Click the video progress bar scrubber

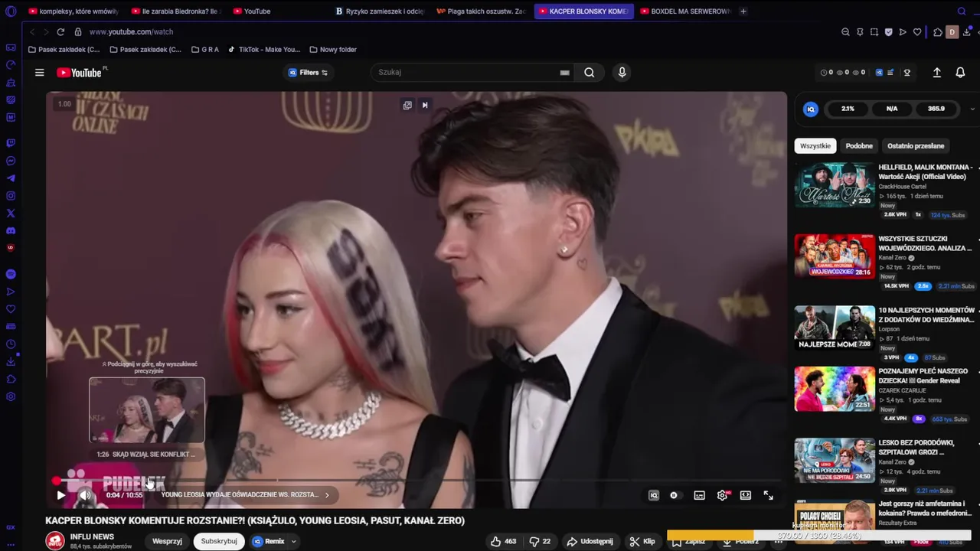56,481
